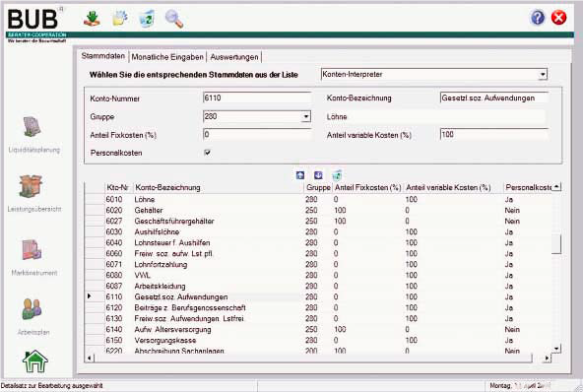Click the Anteil Fixkosten (%) input field
The height and width of the screenshot is (392, 583).
pos(257,134)
